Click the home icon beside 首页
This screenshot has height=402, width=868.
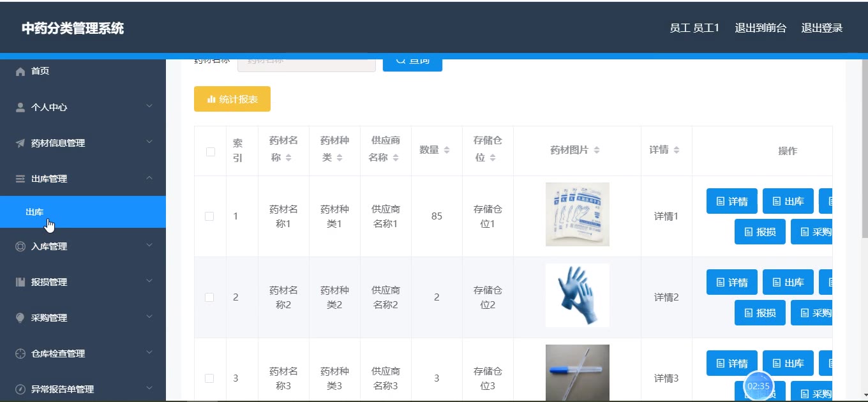click(20, 71)
